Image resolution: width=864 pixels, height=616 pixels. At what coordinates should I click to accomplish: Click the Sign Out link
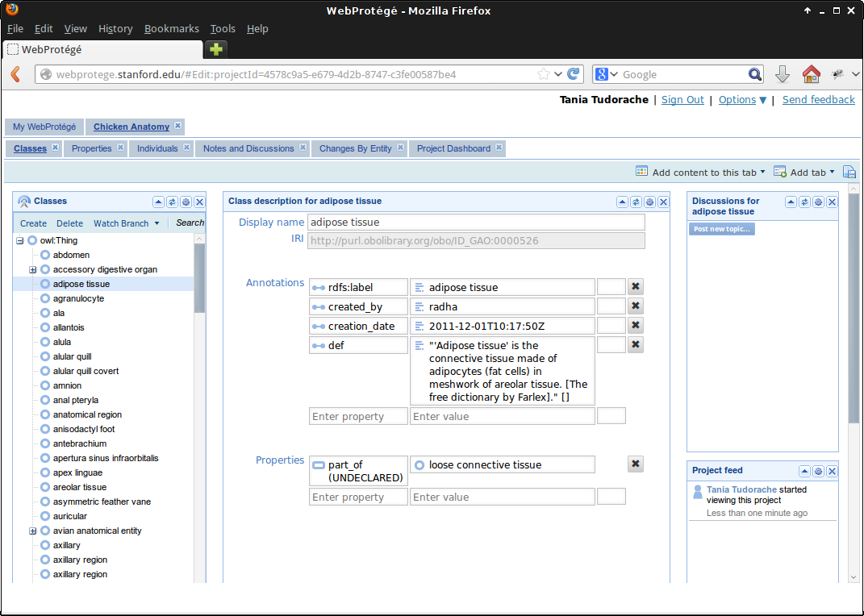coord(682,100)
